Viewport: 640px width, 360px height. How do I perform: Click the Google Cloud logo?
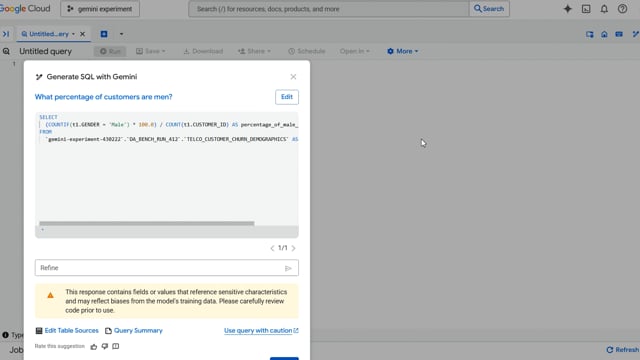click(x=25, y=9)
